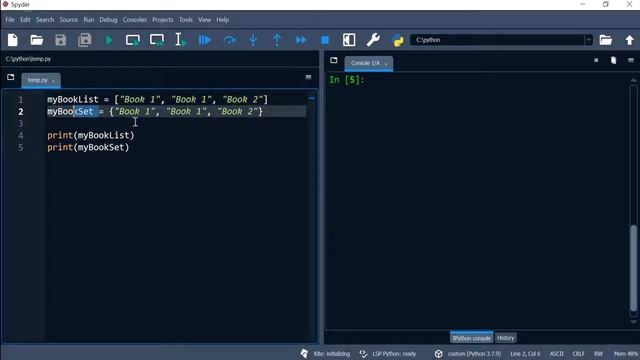
Task: Open Preferences wrench icon
Action: (373, 40)
